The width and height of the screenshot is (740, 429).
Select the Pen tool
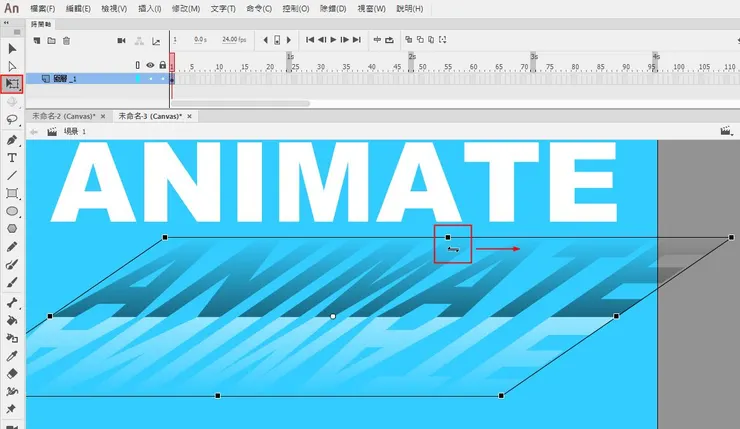coord(12,140)
